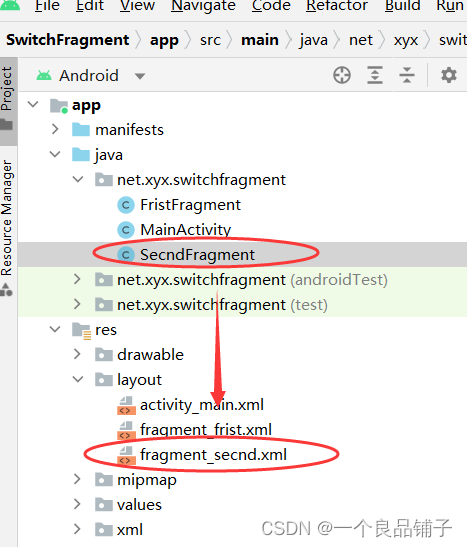
Task: Open the Navigate menu
Action: point(203,6)
